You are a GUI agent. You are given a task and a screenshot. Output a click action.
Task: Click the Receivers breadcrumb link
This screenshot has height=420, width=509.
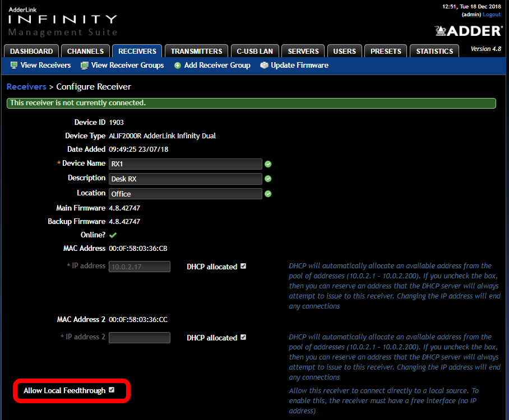(26, 87)
